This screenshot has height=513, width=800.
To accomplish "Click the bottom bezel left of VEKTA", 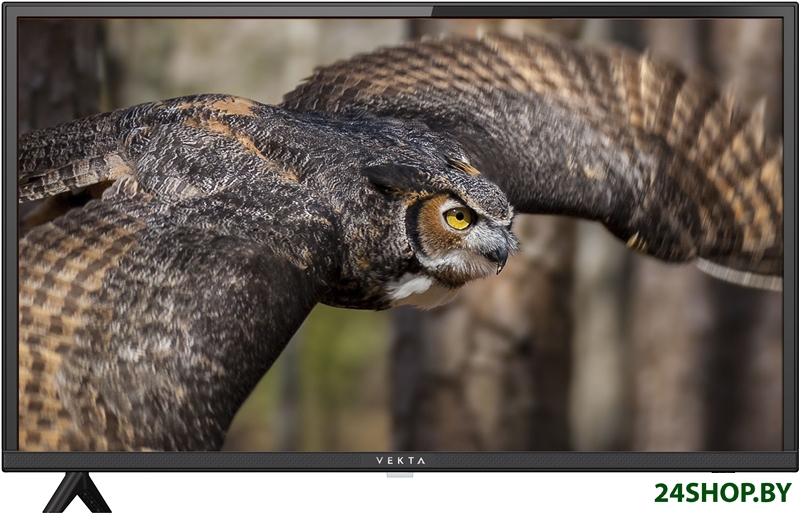I will [x=200, y=461].
